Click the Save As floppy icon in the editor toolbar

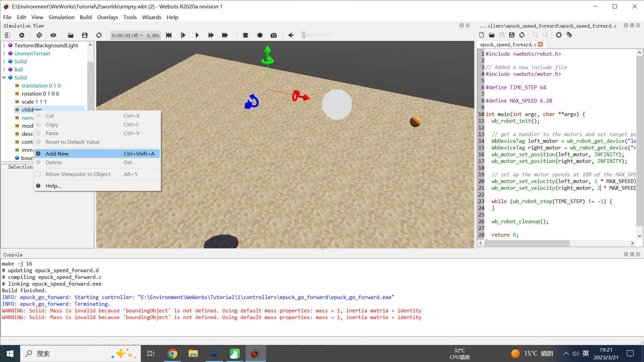pos(512,35)
